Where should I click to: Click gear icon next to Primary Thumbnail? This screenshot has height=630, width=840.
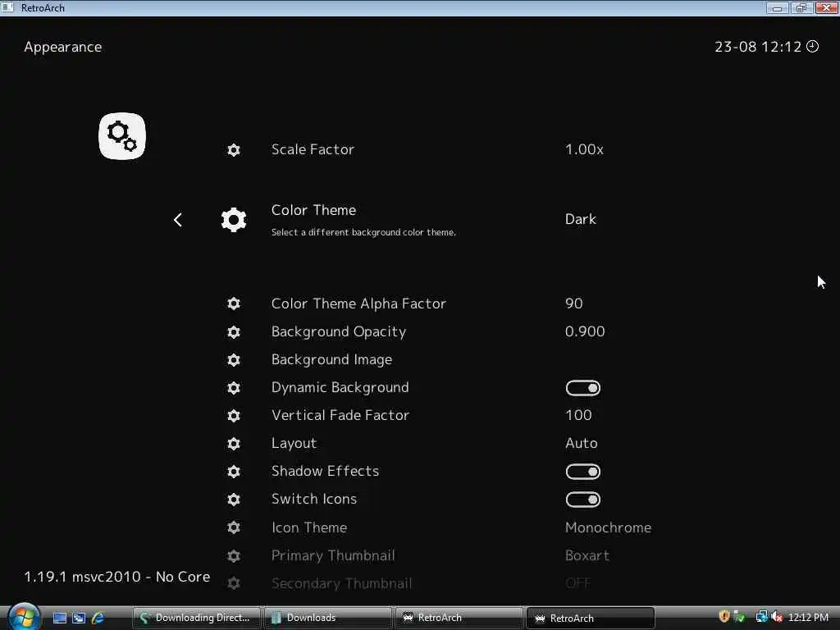pos(234,556)
